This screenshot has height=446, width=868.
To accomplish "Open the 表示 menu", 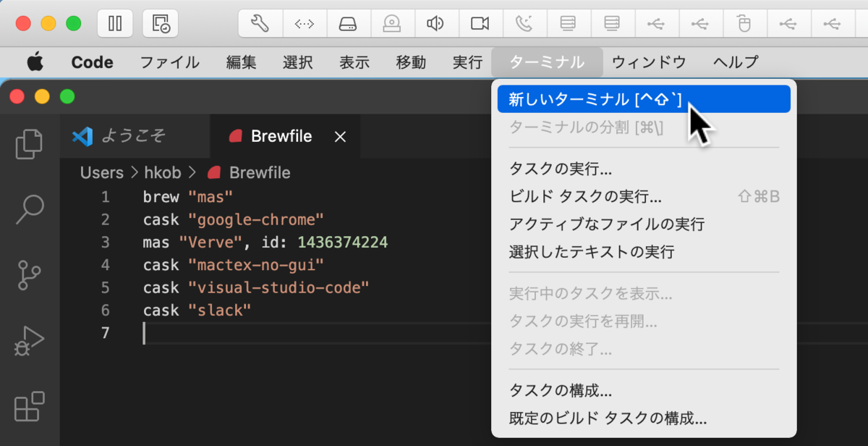I will [x=354, y=62].
